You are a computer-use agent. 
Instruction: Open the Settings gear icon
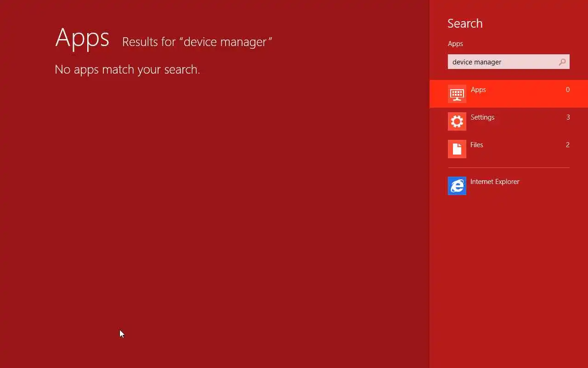click(x=457, y=121)
